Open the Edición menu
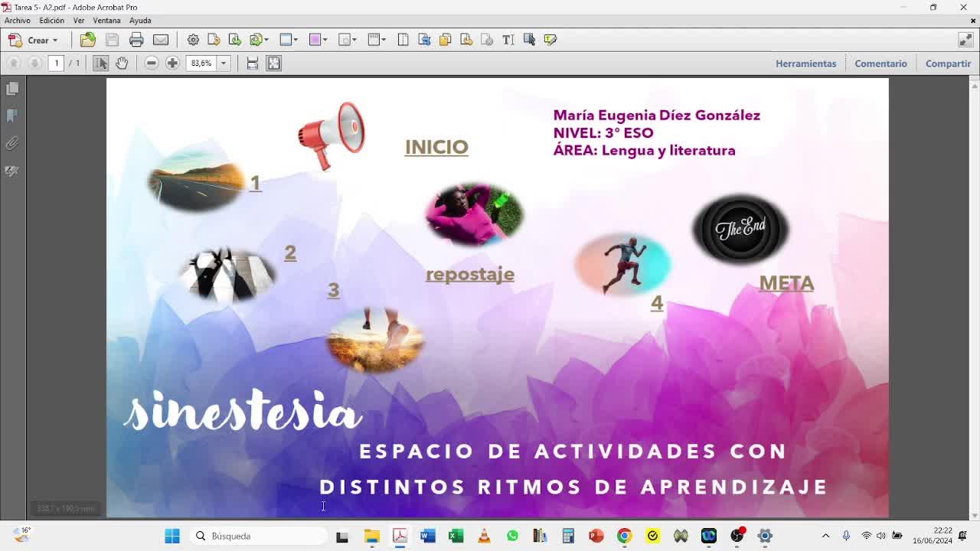Screen dimensions: 980x551 tap(52, 21)
